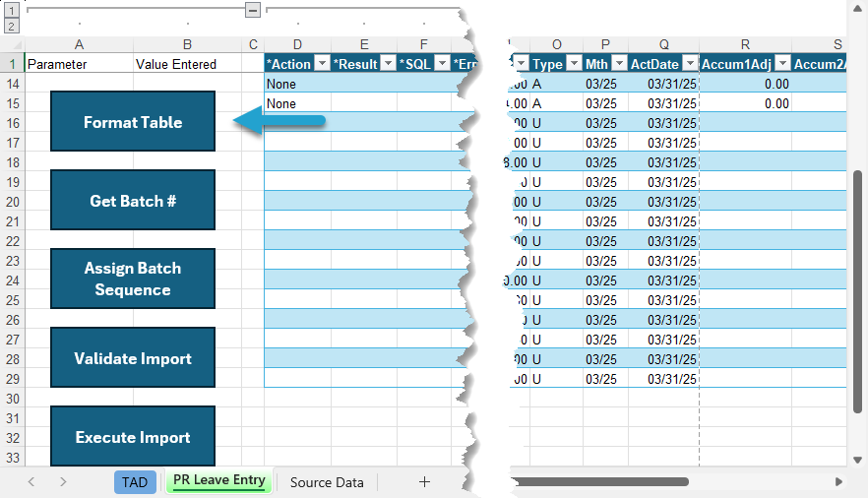Select column B header
This screenshot has height=498, width=868.
tap(187, 45)
